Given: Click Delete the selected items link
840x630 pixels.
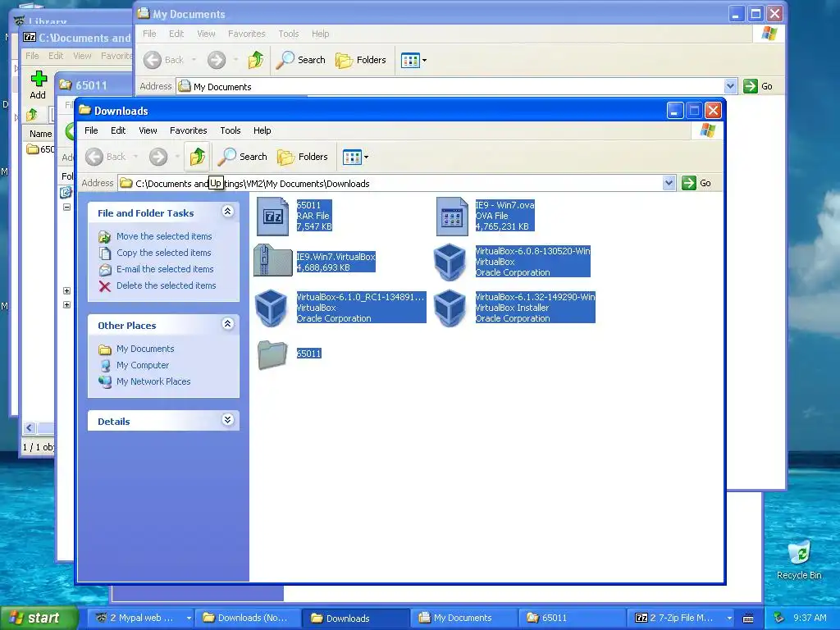Looking at the screenshot, I should click(166, 285).
